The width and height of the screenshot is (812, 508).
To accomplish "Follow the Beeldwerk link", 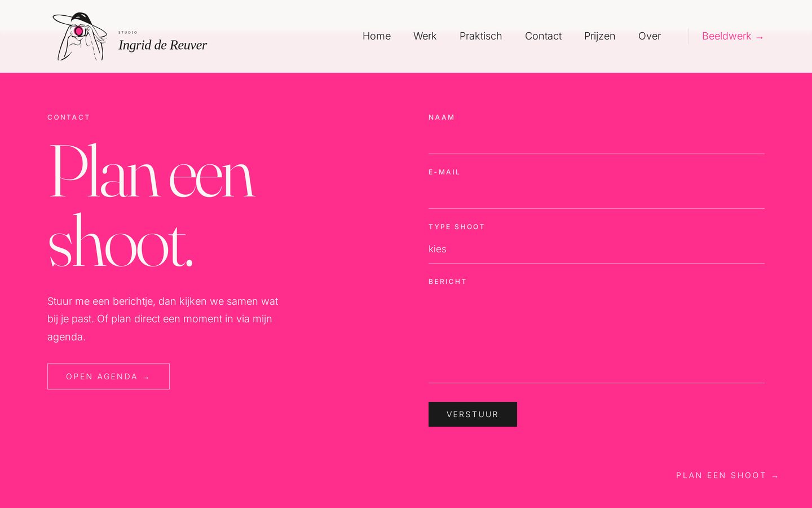I will (x=732, y=36).
